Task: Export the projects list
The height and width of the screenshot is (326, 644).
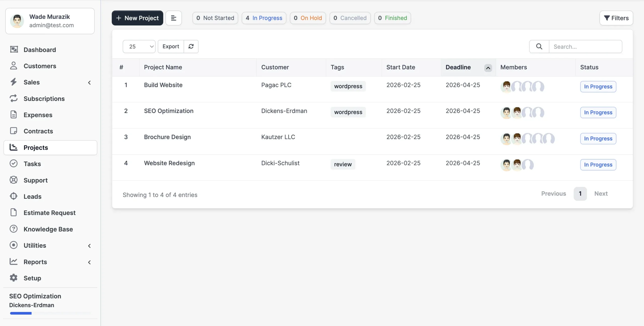Action: (171, 46)
